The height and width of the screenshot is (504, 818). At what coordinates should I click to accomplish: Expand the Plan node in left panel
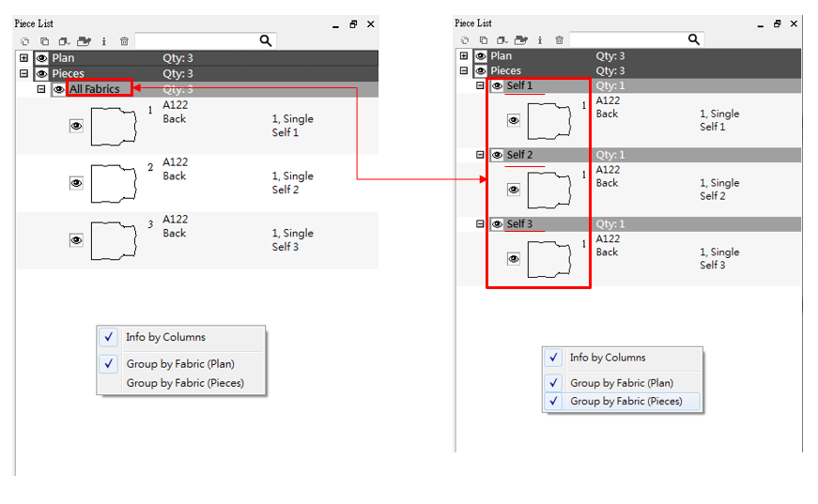(23, 58)
